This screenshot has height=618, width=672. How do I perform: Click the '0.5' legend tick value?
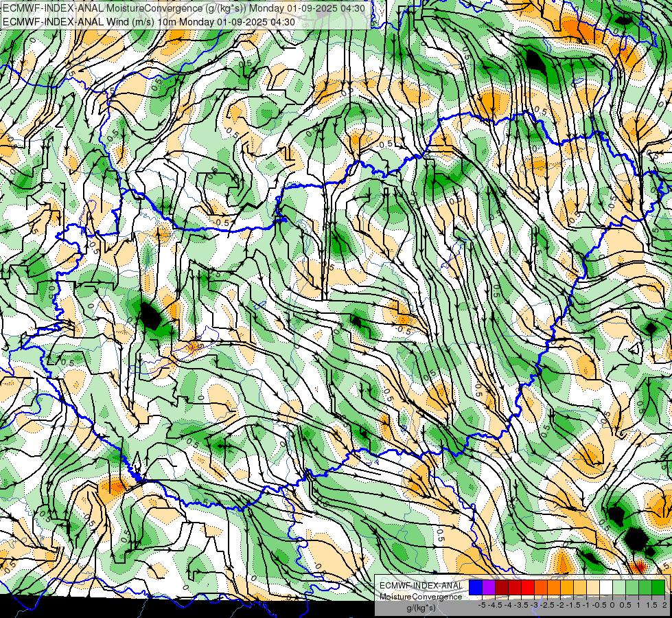[x=625, y=605]
